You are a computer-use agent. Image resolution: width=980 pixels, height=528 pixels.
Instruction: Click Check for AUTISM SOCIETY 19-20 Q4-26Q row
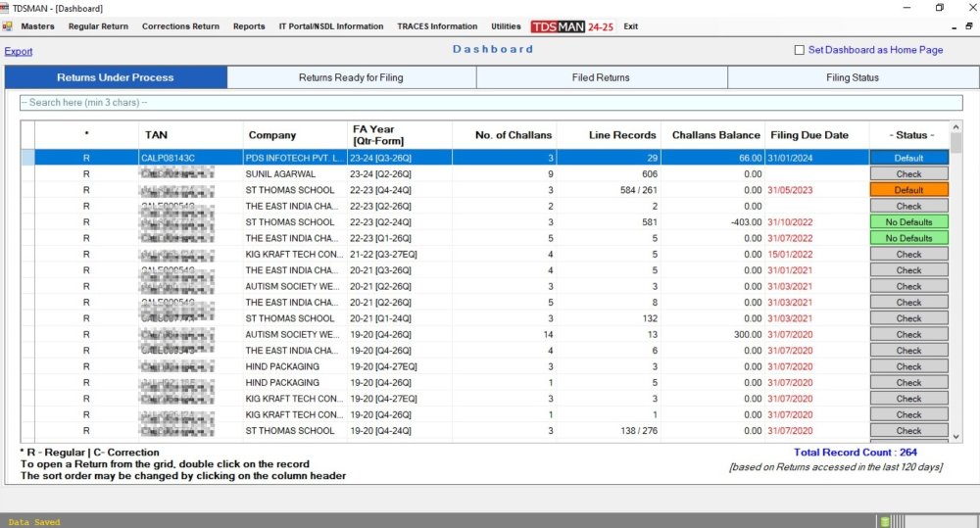908,334
